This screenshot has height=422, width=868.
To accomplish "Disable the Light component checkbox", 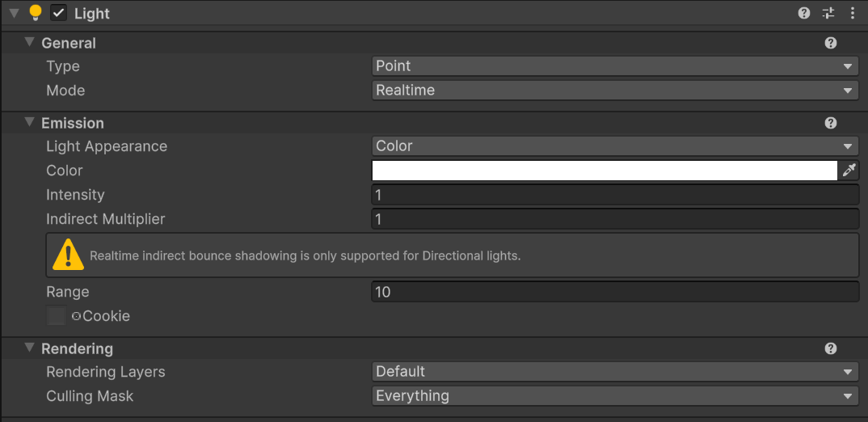I will [x=59, y=13].
